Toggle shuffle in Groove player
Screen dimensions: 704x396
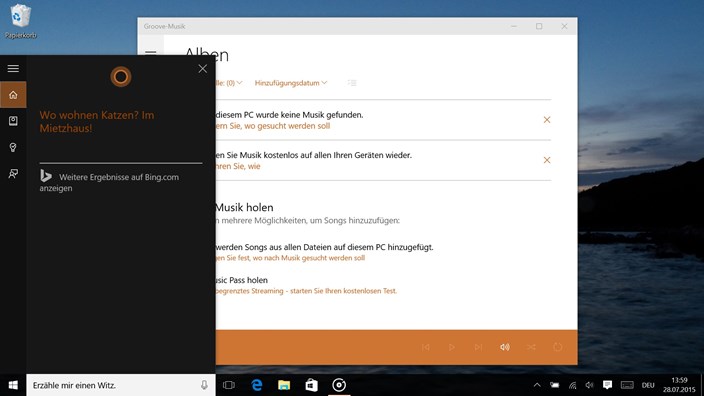pos(531,347)
